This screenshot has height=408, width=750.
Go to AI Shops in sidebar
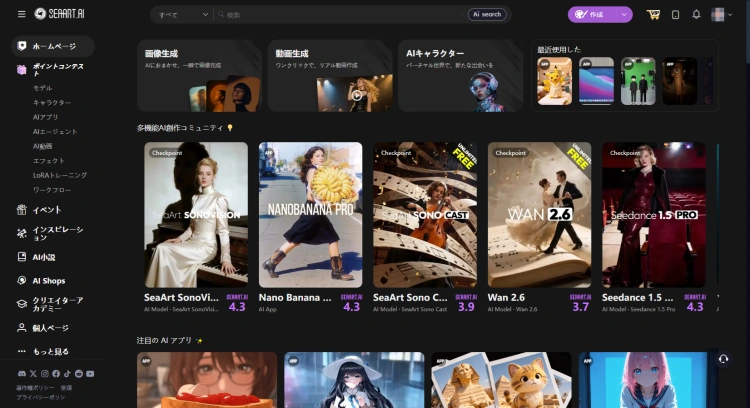click(48, 281)
